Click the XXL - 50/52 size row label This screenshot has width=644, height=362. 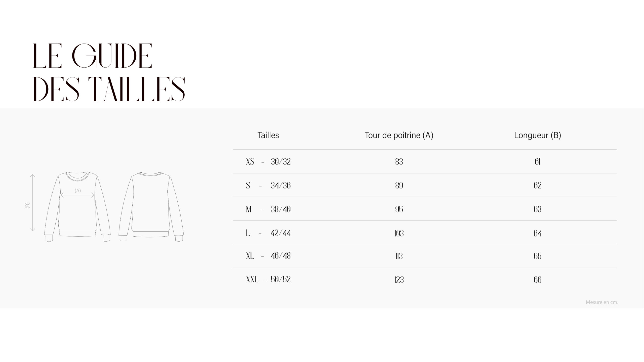[268, 279]
